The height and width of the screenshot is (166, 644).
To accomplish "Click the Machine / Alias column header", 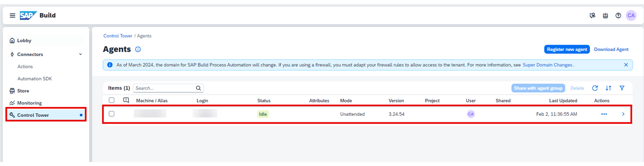I will [152, 100].
